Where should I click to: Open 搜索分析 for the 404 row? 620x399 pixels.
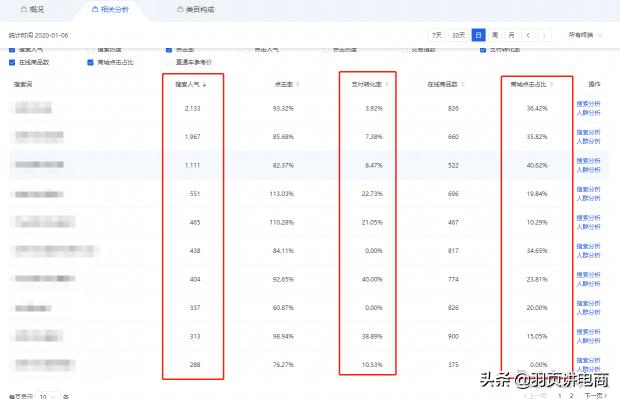(x=588, y=274)
